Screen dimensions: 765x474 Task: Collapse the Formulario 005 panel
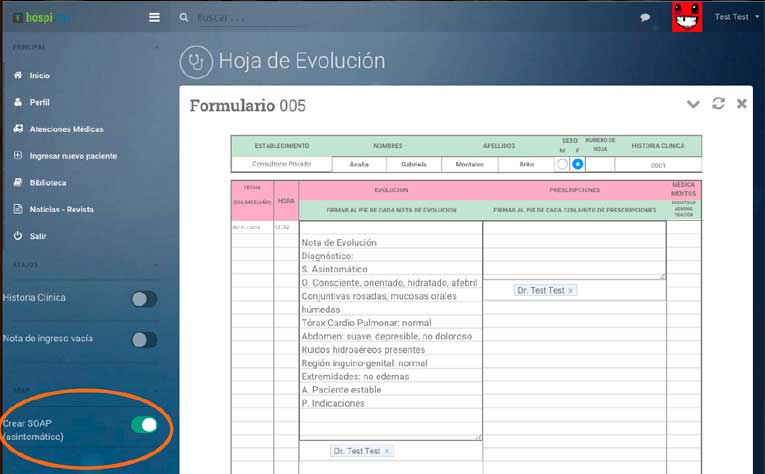coord(693,104)
